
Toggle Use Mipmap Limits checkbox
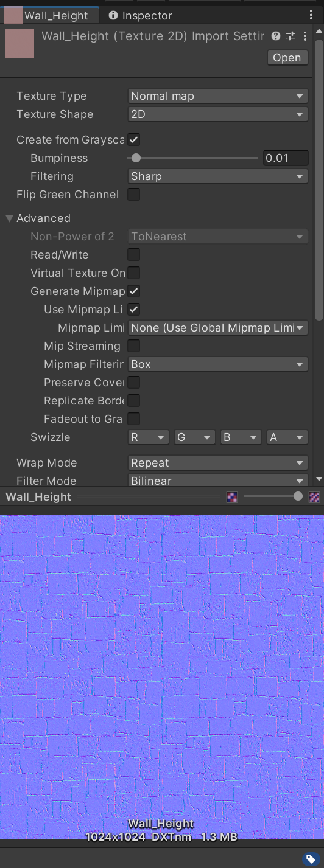(x=134, y=310)
